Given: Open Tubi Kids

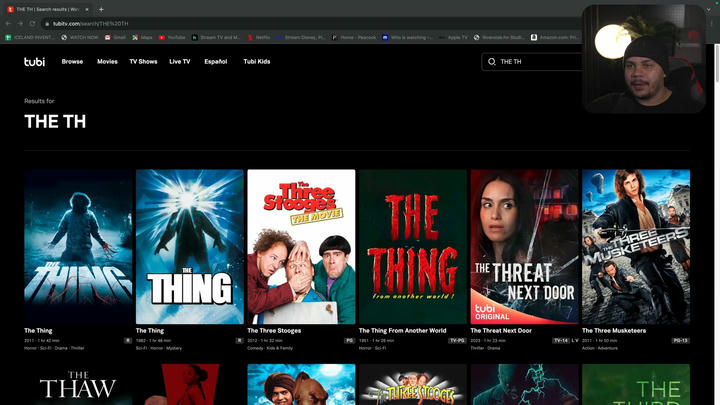Looking at the screenshot, I should (x=257, y=62).
